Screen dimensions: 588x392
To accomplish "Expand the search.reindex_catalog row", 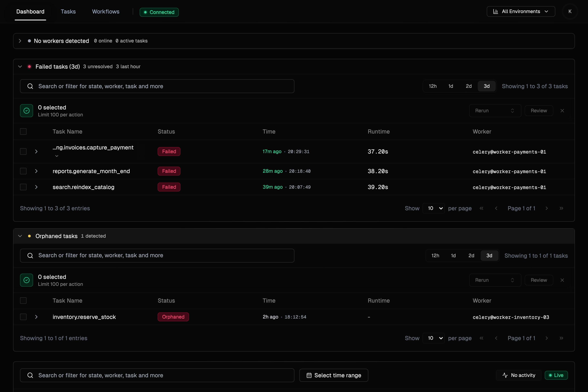I will (x=36, y=187).
